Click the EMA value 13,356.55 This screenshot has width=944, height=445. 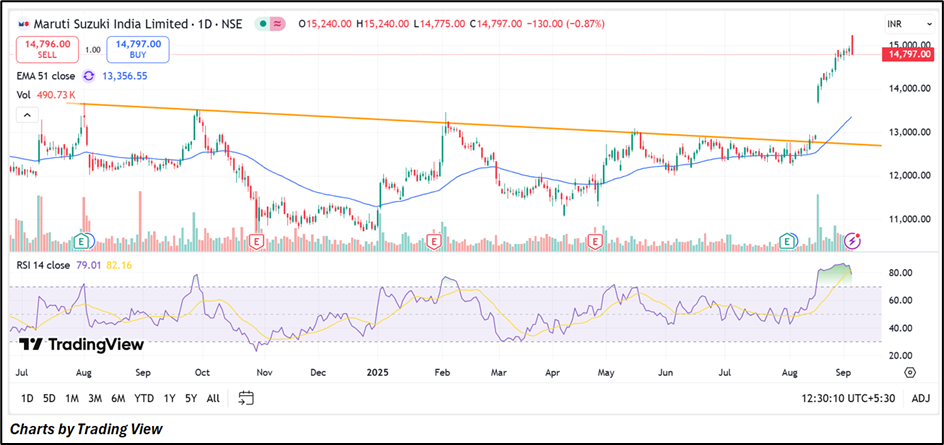(123, 76)
